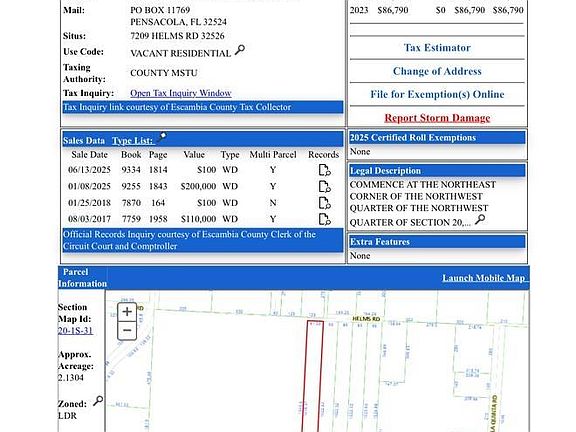Go to File for Exemption(s) Online
Image resolution: width=576 pixels, height=432 pixels.
tap(437, 94)
